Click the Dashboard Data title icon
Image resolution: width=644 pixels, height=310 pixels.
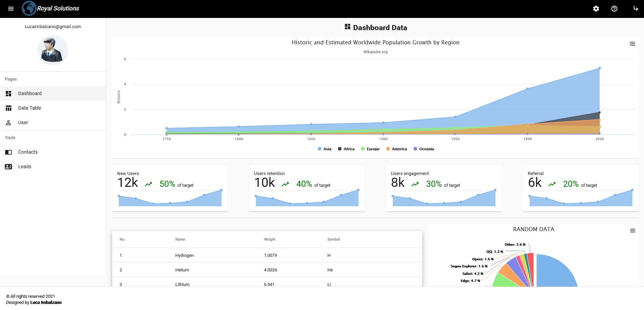pyautogui.click(x=347, y=27)
